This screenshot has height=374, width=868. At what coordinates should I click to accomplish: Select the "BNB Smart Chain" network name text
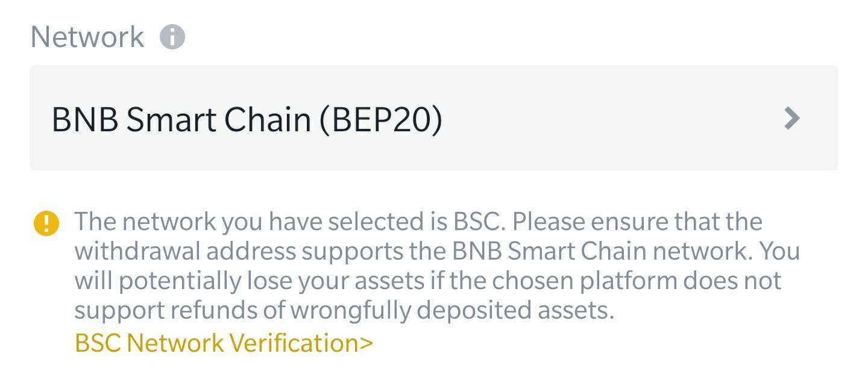(x=181, y=119)
